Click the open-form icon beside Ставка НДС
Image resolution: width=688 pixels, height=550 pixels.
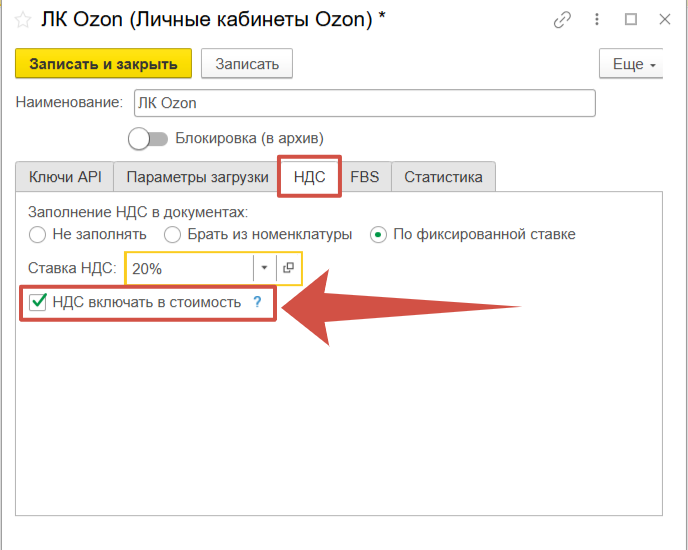(288, 268)
